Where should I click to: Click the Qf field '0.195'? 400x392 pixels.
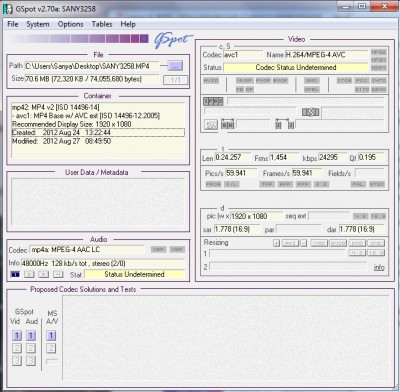click(x=371, y=157)
